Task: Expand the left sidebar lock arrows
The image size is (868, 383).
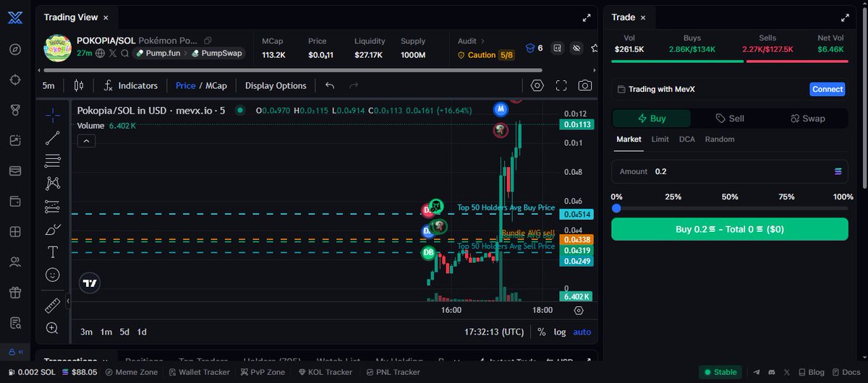Action: [15, 352]
